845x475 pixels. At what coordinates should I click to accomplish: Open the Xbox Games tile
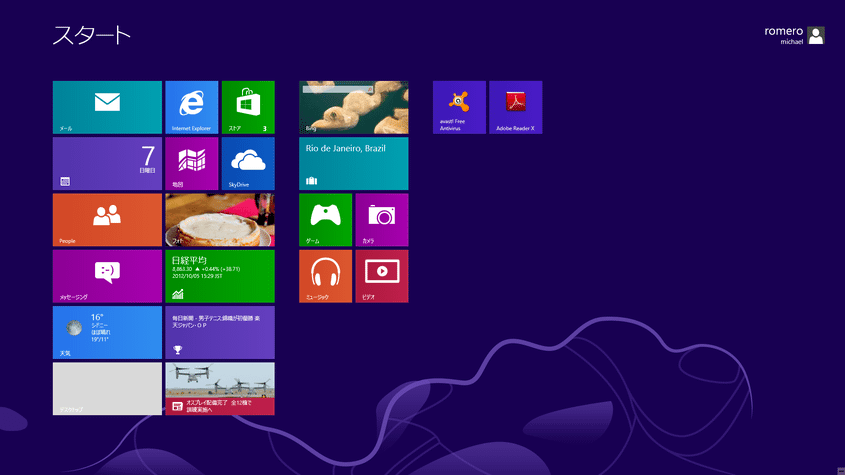click(325, 220)
